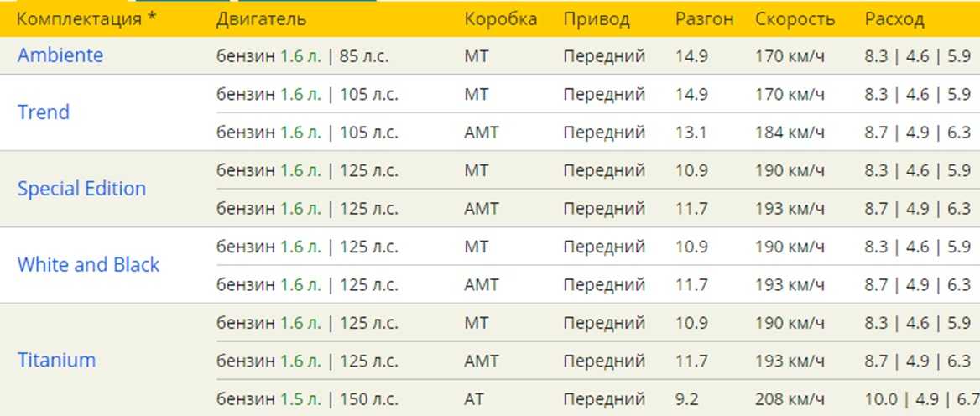Click the Коробка column header

pyautogui.click(x=500, y=19)
